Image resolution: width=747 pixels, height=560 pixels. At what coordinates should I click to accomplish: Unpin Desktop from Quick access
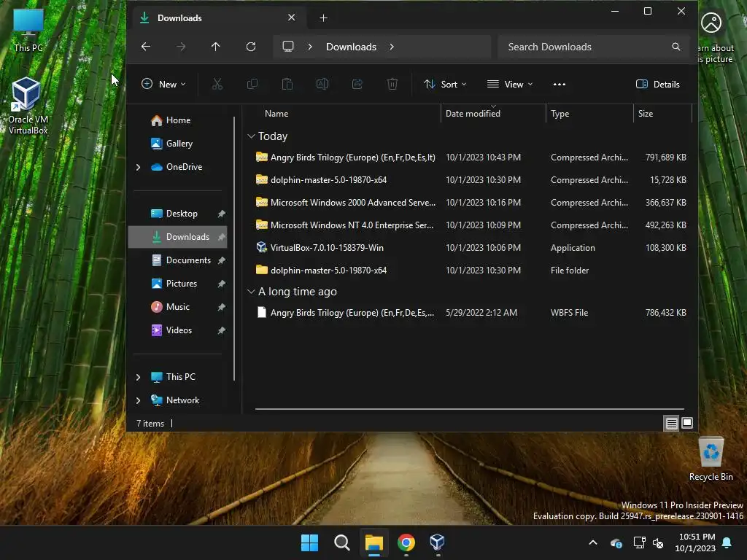222,214
